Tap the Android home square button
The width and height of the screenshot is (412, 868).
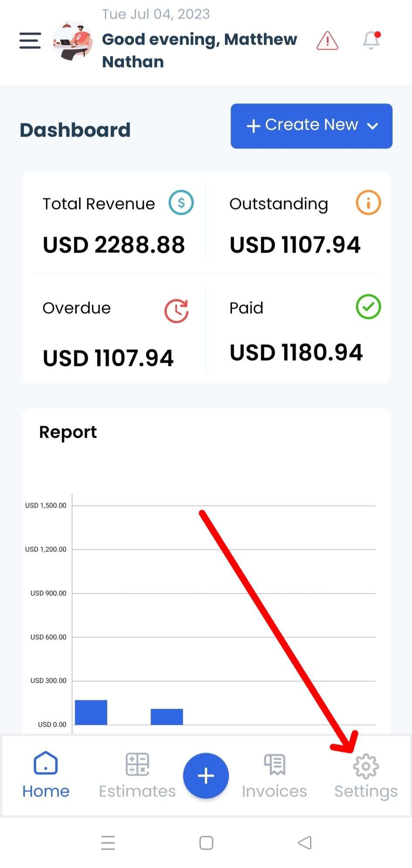click(x=206, y=843)
